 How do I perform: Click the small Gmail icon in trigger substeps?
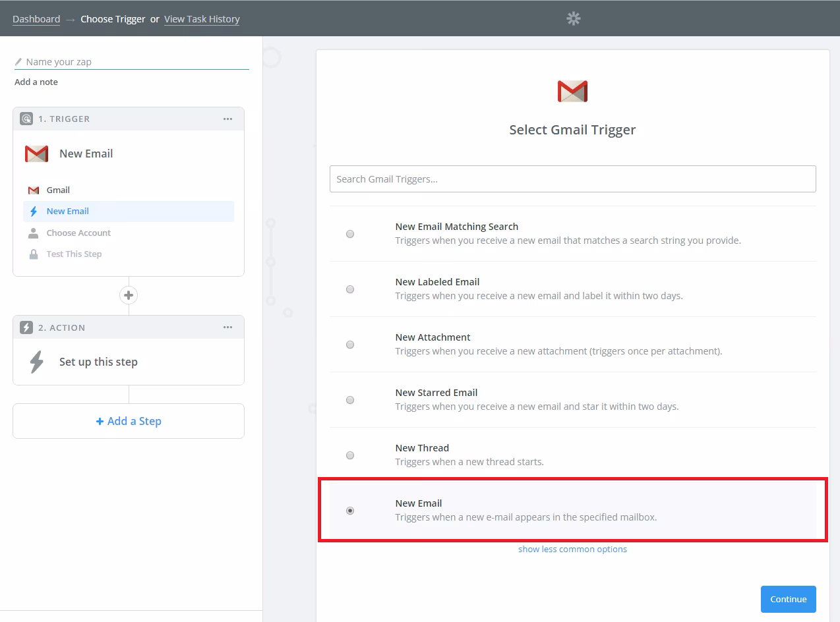[34, 190]
